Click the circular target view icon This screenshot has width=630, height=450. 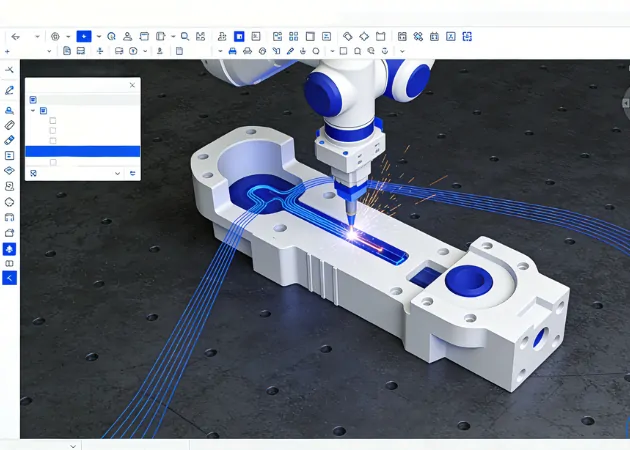[55, 37]
